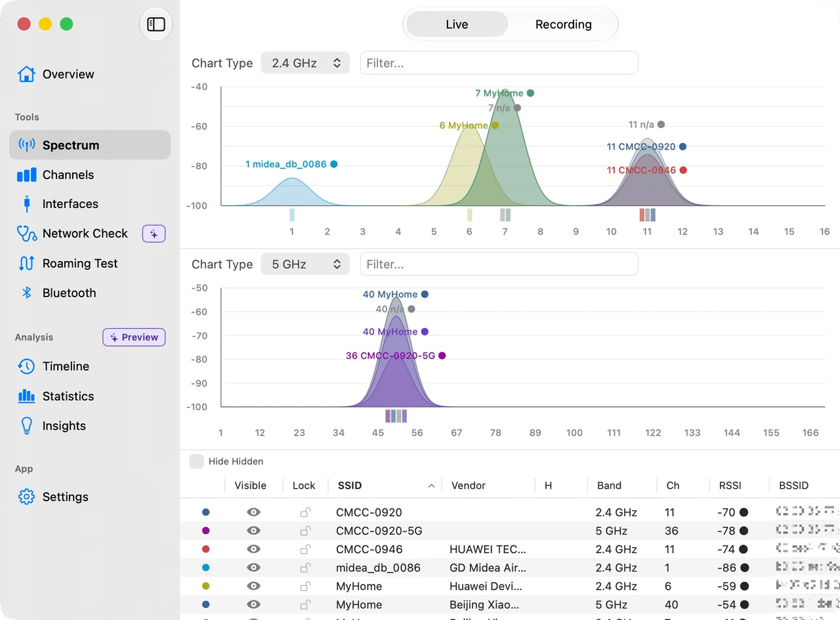The image size is (840, 620).
Task: Click the 6 MyHome label on 2.4 GHz chart
Action: point(463,125)
